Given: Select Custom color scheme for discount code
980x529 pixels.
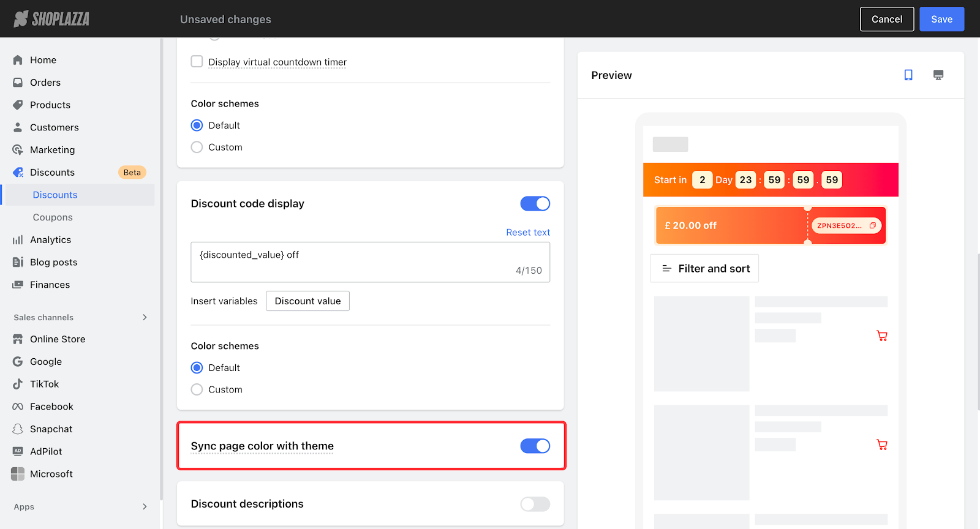Looking at the screenshot, I should pyautogui.click(x=197, y=389).
